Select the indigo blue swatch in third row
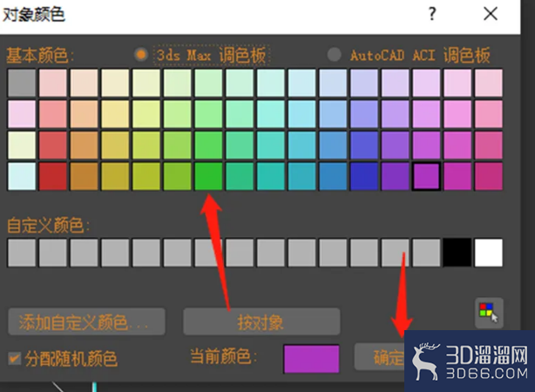The width and height of the screenshot is (535, 392). coord(364,145)
